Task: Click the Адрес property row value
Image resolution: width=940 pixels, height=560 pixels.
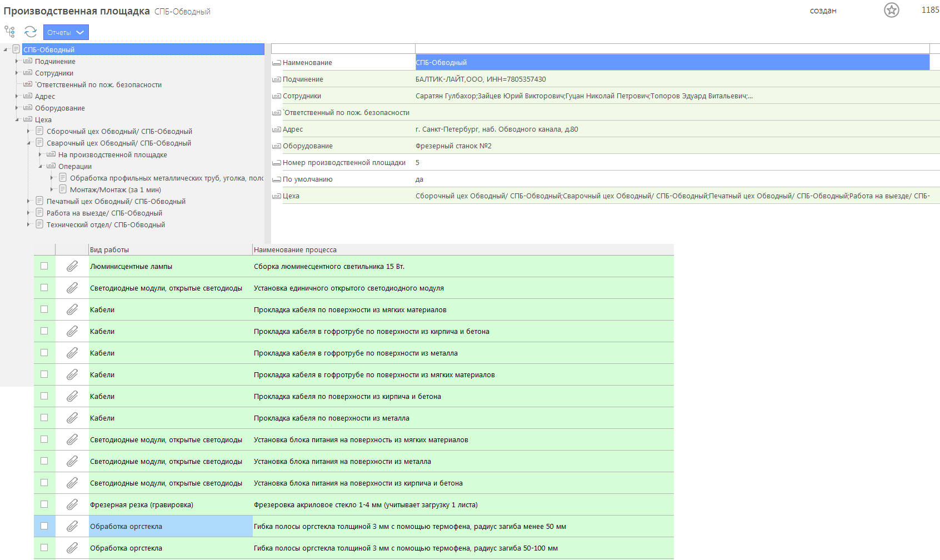Action: pos(496,129)
